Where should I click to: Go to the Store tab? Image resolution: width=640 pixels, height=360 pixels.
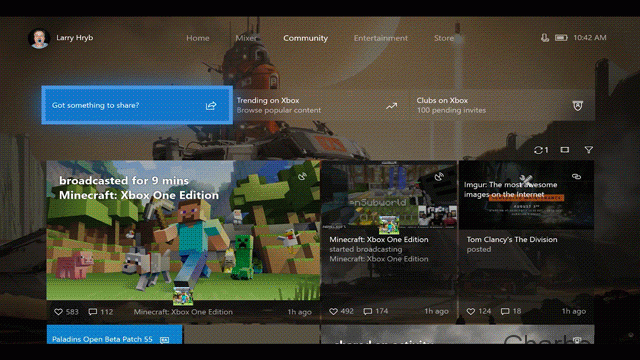click(x=444, y=38)
